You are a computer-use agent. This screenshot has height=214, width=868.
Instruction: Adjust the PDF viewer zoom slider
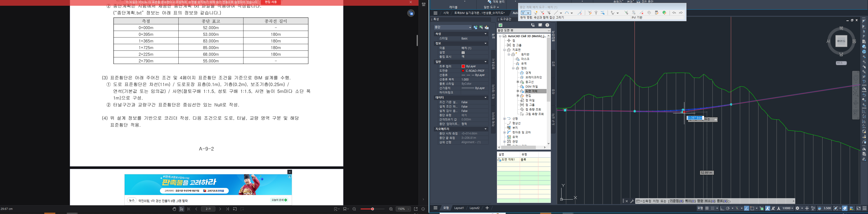[372, 209]
